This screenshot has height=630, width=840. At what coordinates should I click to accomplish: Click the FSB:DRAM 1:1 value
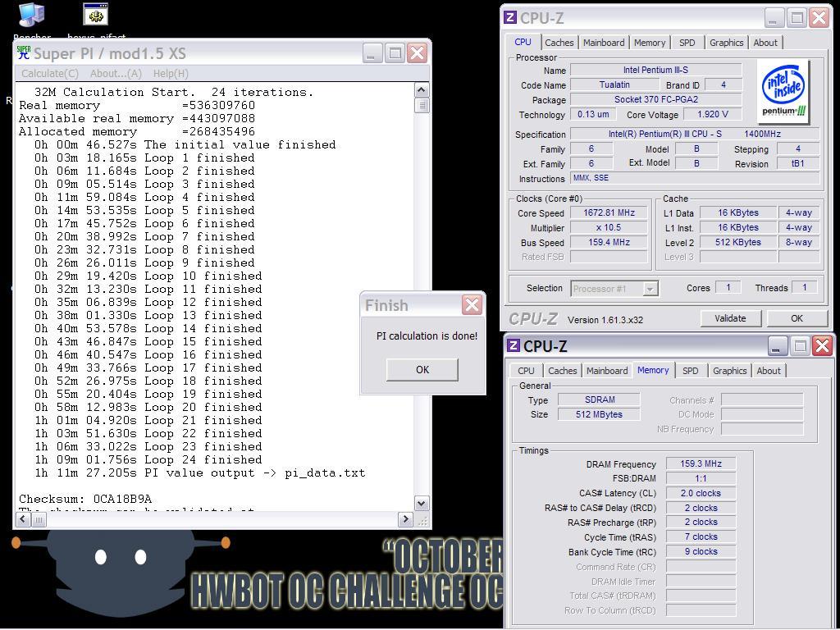click(701, 478)
